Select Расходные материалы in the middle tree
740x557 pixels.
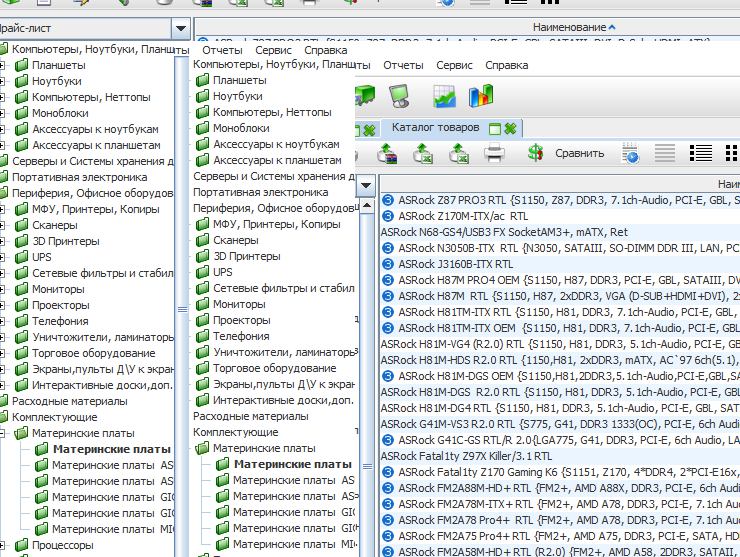pyautogui.click(x=251, y=416)
